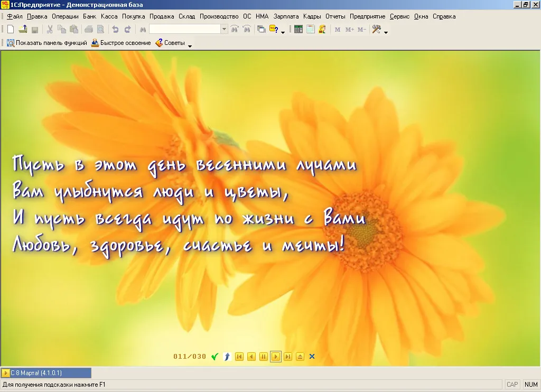The image size is (541, 392).
Task: Open the Производство menu
Action: pos(219,16)
